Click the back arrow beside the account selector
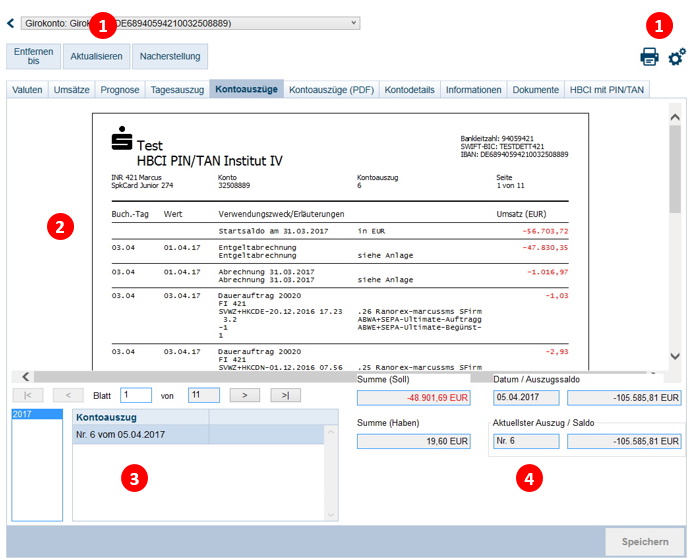Image resolution: width=689 pixels, height=560 pixels. [x=11, y=23]
